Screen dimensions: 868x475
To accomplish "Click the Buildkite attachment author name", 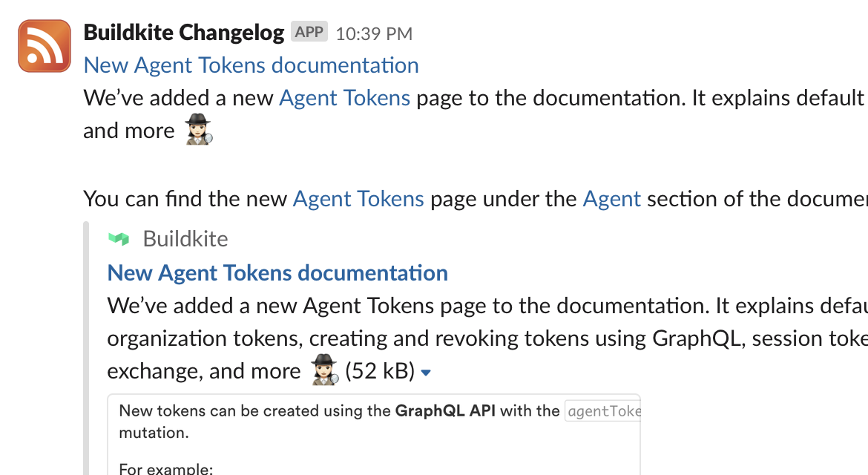I will coord(185,238).
